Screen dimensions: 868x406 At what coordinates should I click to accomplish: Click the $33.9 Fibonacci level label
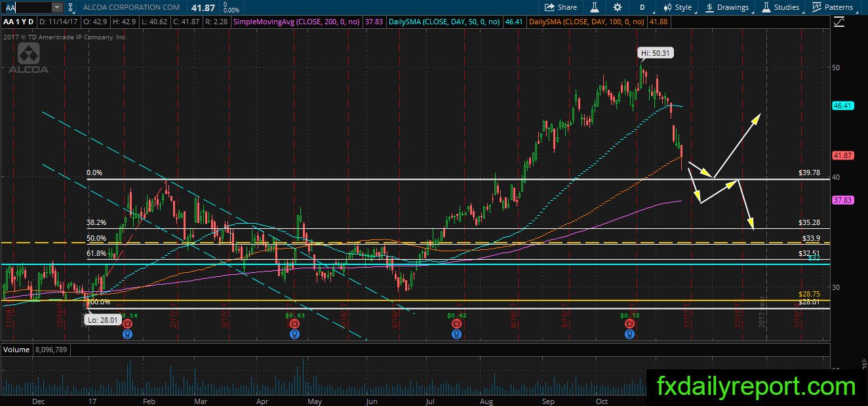[811, 237]
